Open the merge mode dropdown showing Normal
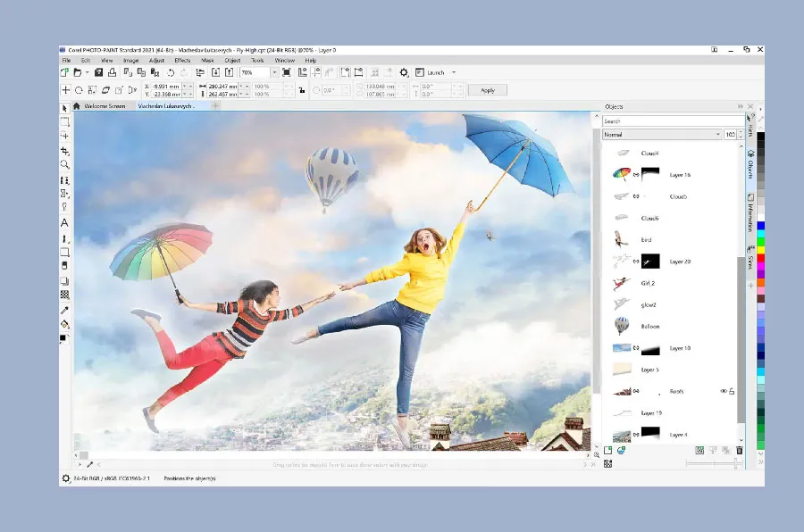Image resolution: width=804 pixels, height=532 pixels. [718, 134]
